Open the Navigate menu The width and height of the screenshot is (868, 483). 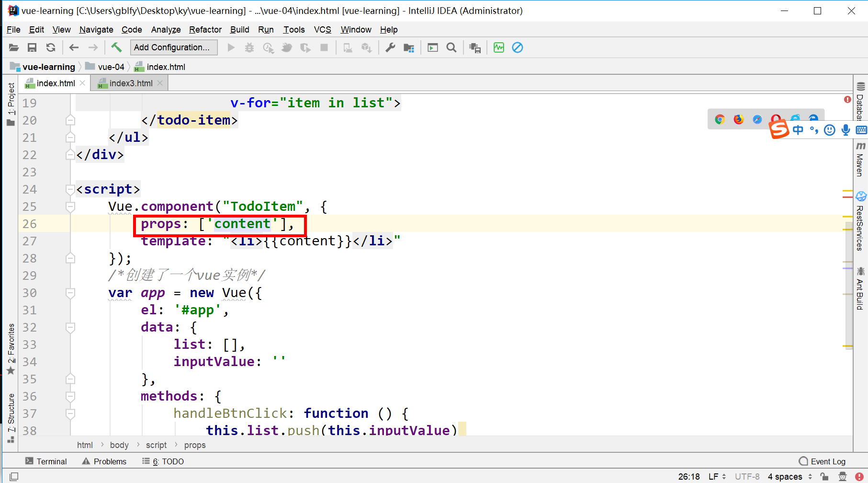pyautogui.click(x=96, y=30)
